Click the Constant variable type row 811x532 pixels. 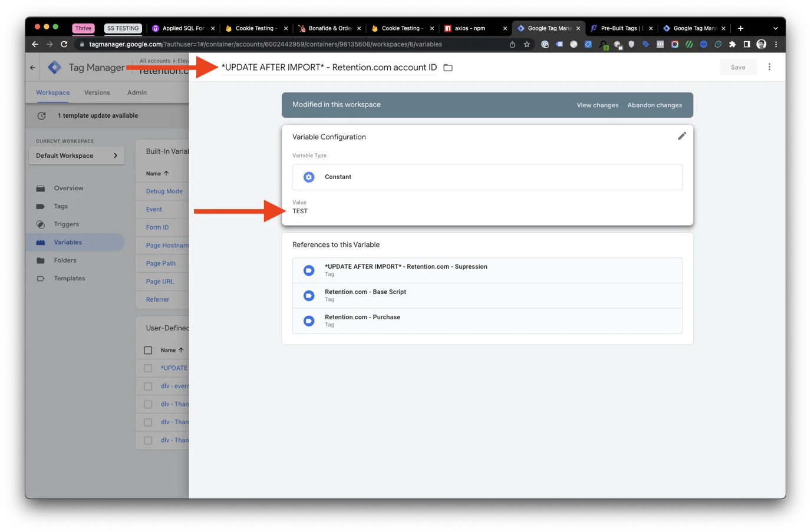pos(487,177)
